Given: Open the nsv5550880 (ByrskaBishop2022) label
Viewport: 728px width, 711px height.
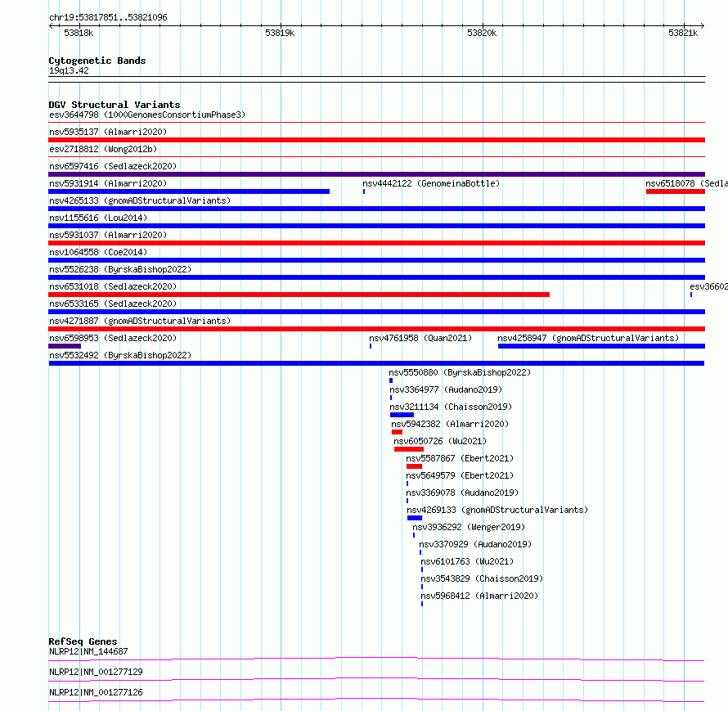Looking at the screenshot, I should tap(460, 372).
